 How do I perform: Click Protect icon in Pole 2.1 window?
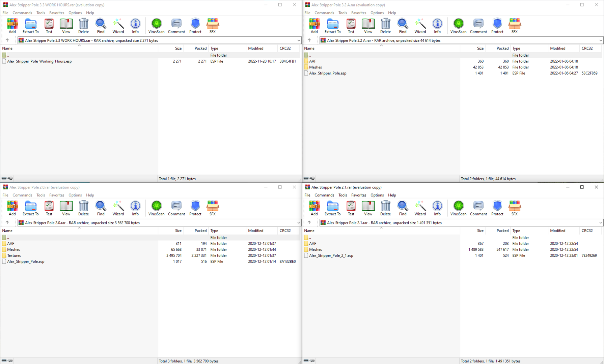click(x=497, y=208)
